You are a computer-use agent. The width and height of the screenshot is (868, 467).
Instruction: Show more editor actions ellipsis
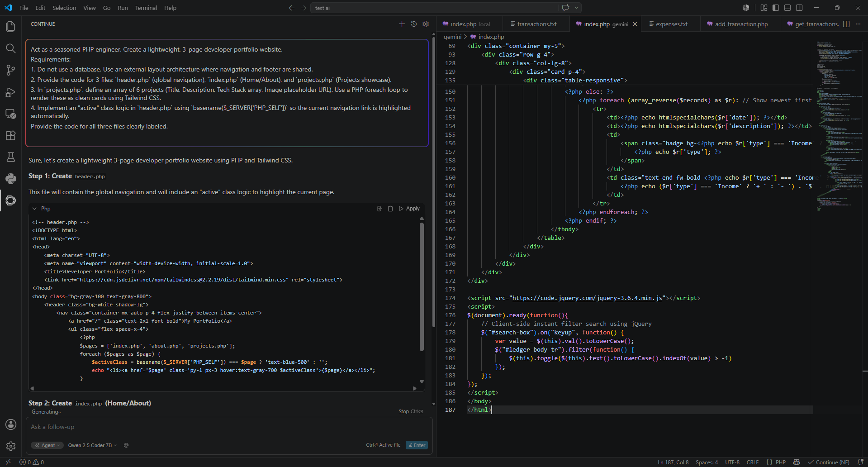pyautogui.click(x=858, y=24)
